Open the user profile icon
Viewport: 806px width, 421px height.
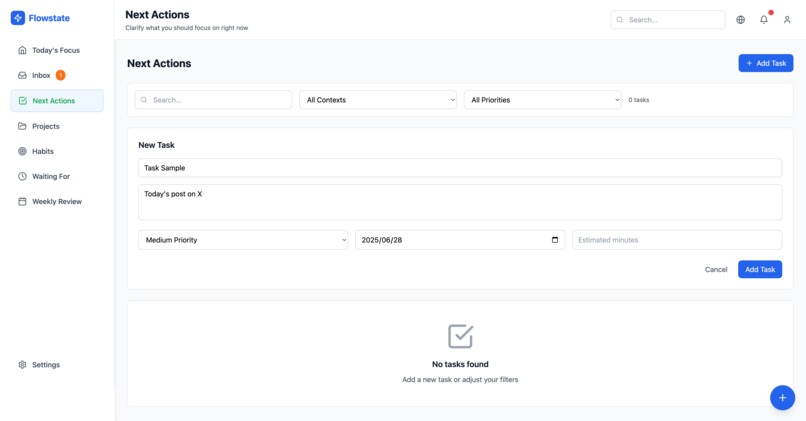click(x=787, y=20)
